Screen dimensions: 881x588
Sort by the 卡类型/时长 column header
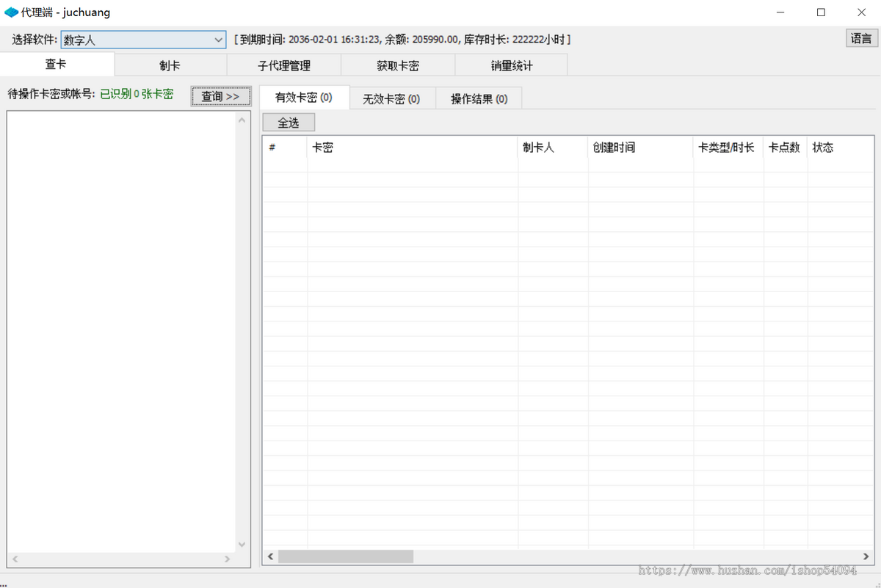[728, 148]
